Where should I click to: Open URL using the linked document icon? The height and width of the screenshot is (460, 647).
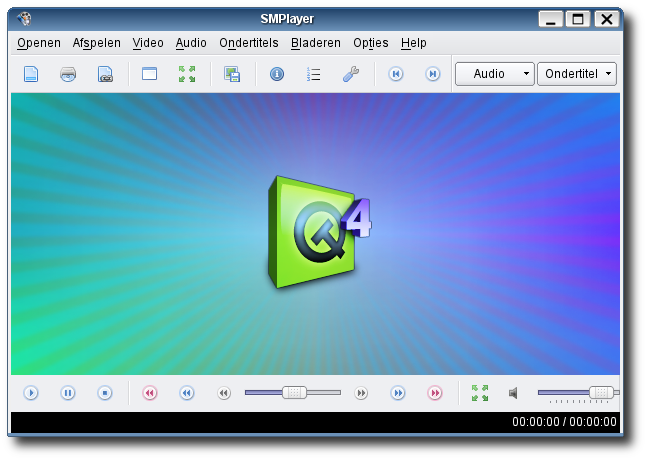pos(105,74)
